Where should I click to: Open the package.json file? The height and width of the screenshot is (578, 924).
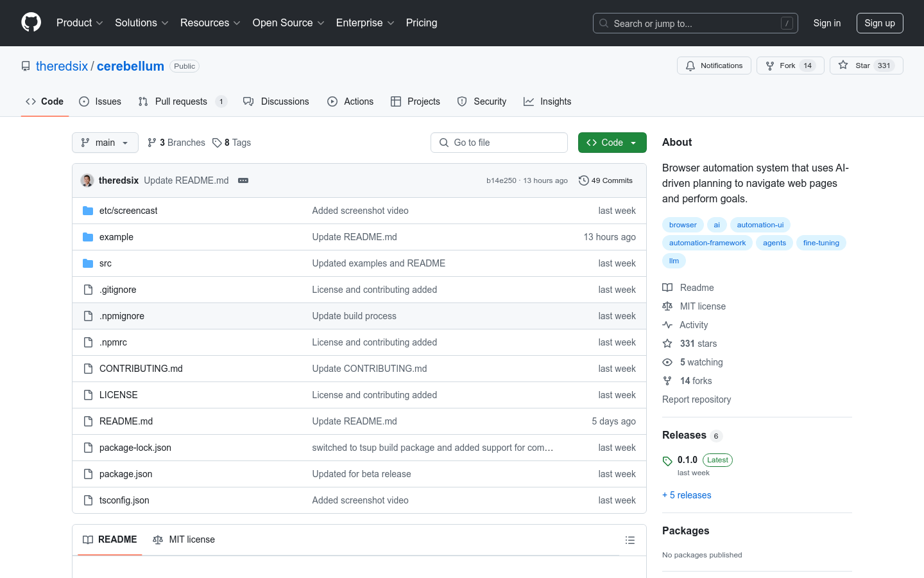(126, 474)
